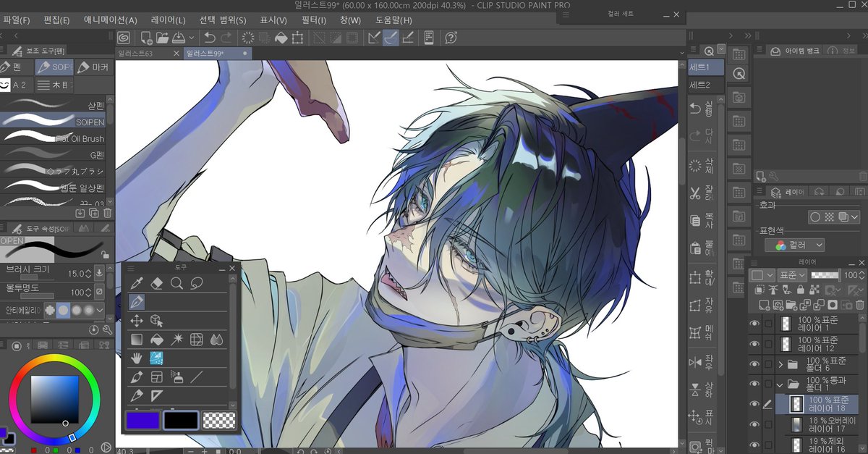Select the Move layer tool
868x454 pixels.
136,321
